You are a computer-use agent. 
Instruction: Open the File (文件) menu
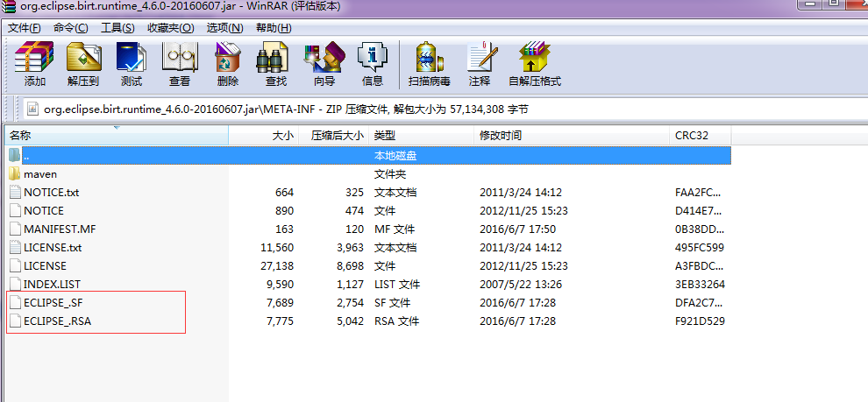25,28
